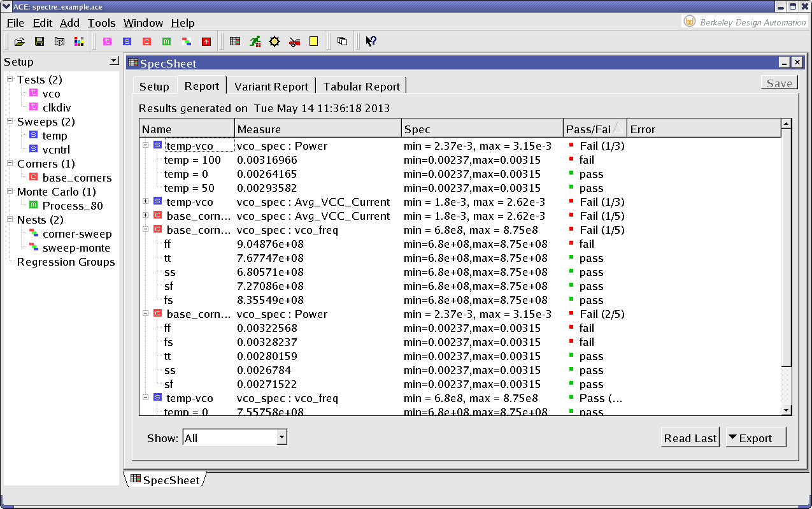Open the Show filter dropdown
The height and width of the screenshot is (509, 812).
[281, 437]
